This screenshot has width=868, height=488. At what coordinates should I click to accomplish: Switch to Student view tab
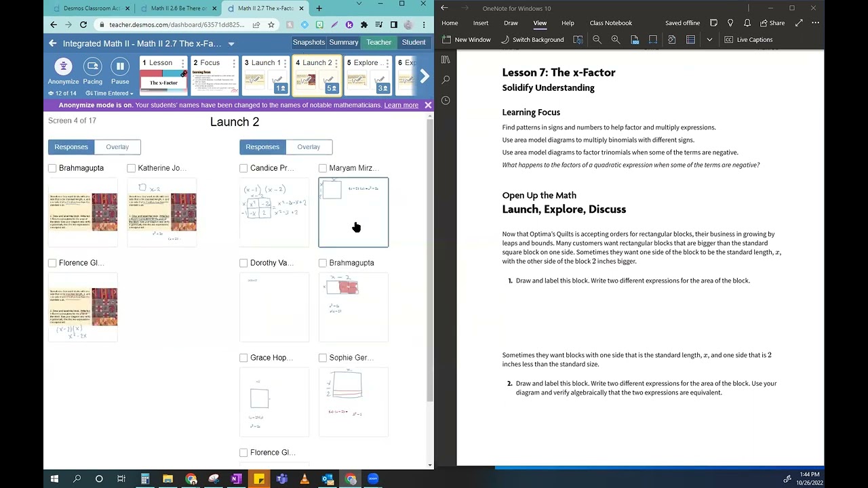414,43
